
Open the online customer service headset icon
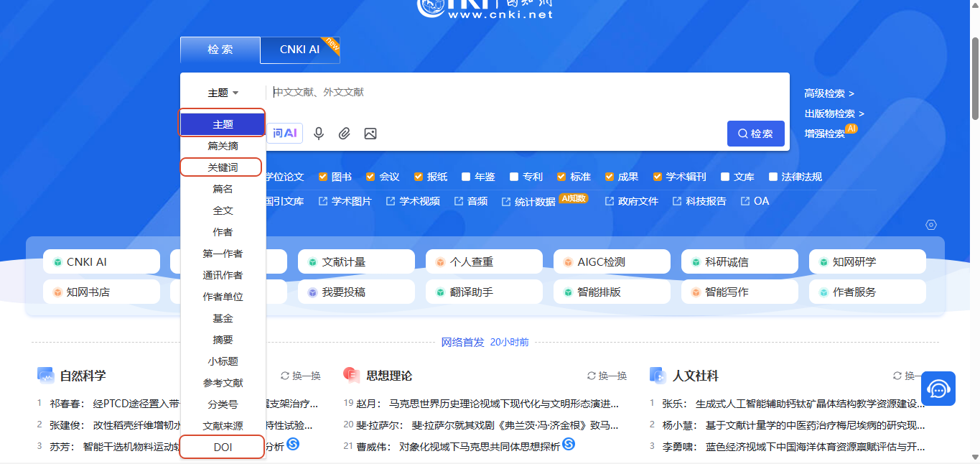click(x=938, y=389)
